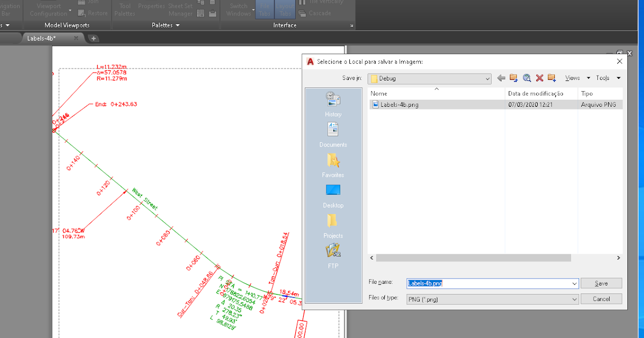This screenshot has height=338, width=644.
Task: Toggle File Tabs visibility
Action: point(265,8)
